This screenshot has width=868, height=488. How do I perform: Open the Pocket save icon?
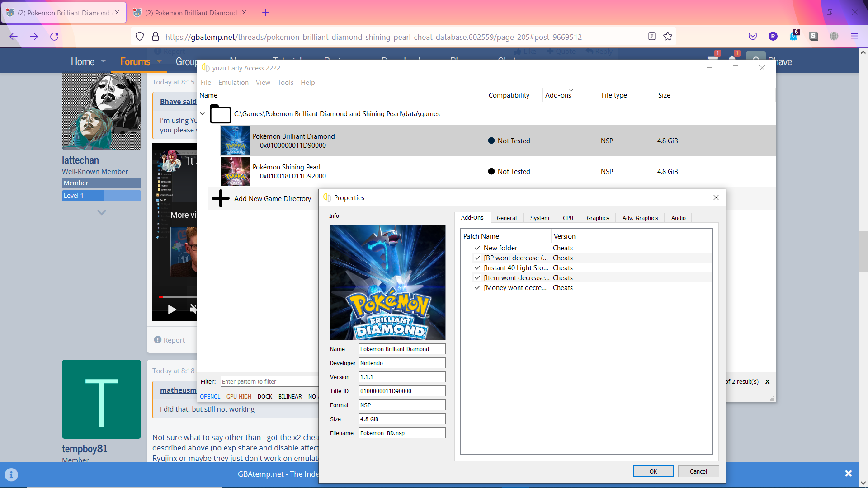(x=753, y=37)
